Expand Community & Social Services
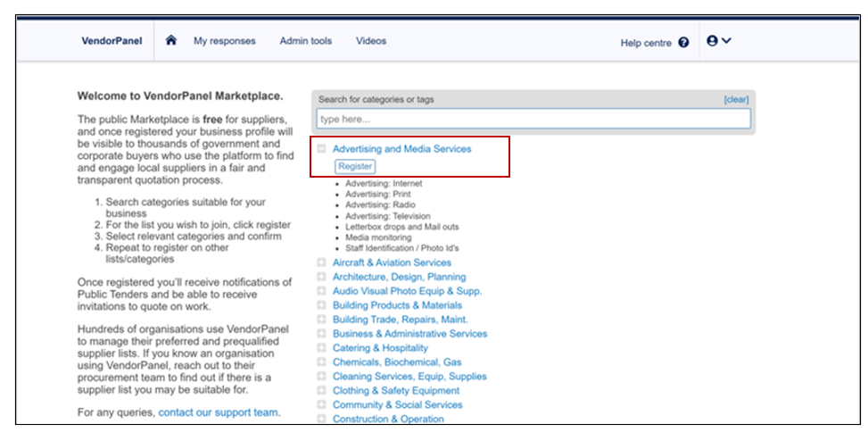The height and width of the screenshot is (432, 868). click(322, 405)
